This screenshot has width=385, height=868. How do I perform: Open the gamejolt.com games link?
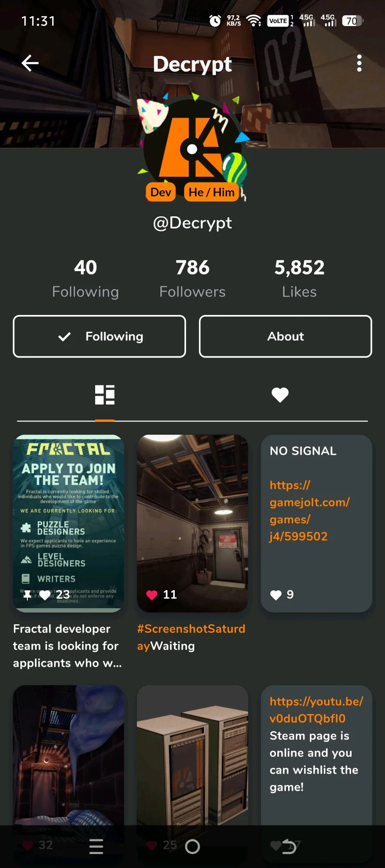(x=310, y=510)
